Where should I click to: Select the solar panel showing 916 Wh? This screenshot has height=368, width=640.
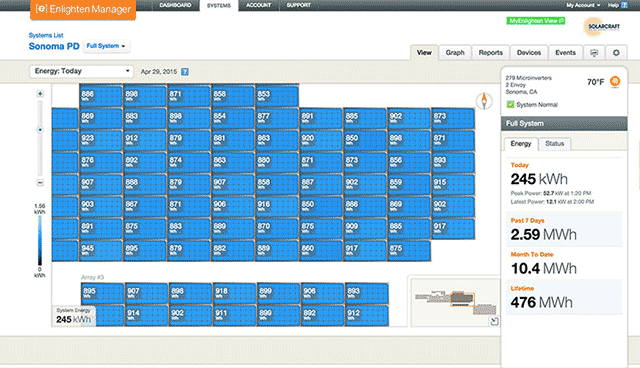click(277, 206)
